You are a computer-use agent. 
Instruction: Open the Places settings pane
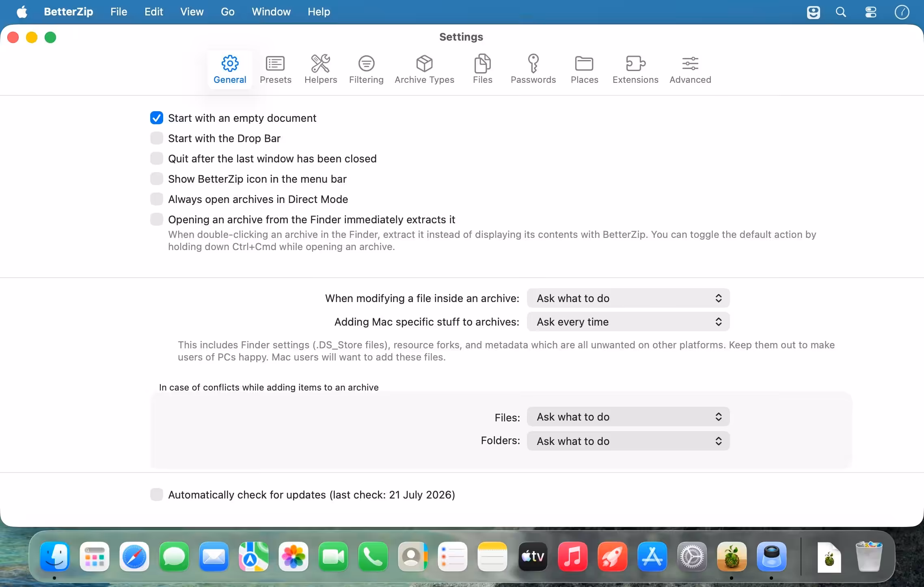tap(584, 69)
